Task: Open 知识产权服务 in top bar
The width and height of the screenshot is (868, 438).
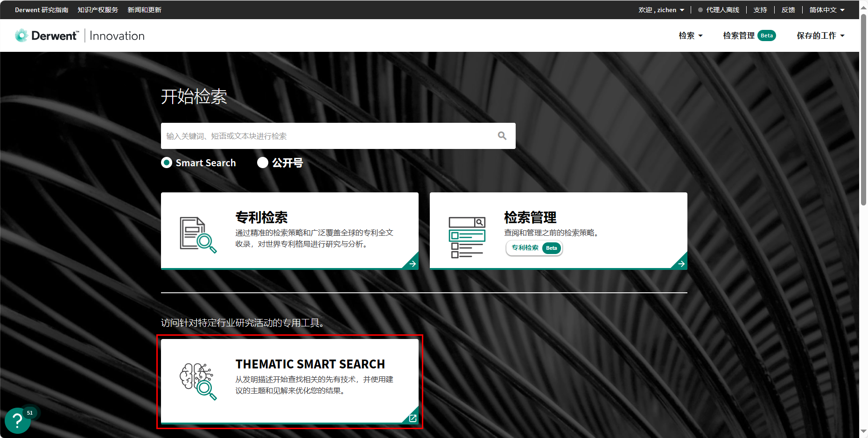Action: tap(98, 10)
